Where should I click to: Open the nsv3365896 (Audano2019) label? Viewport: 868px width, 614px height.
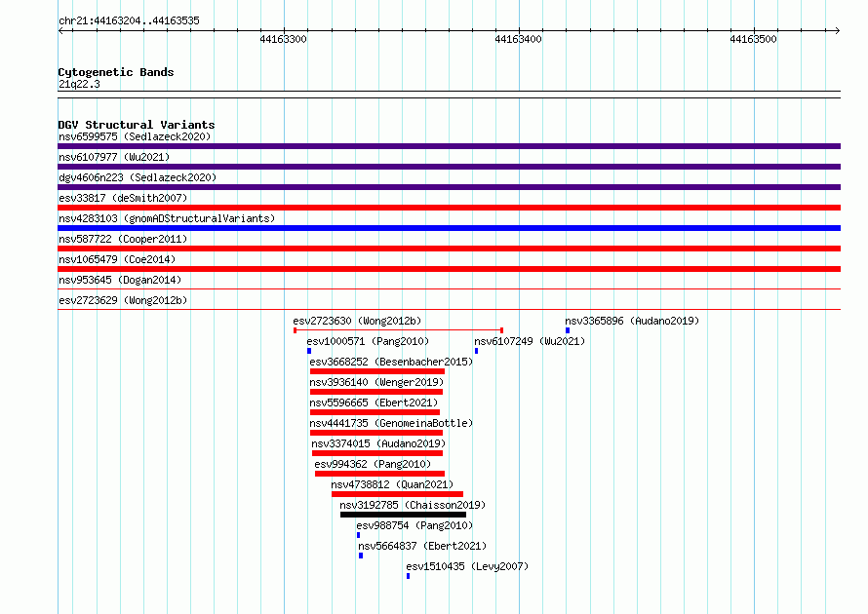pyautogui.click(x=632, y=321)
